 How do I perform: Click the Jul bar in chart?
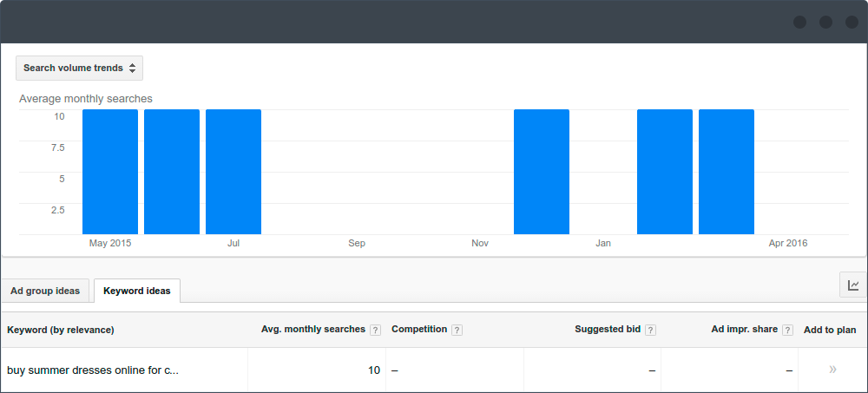233,172
